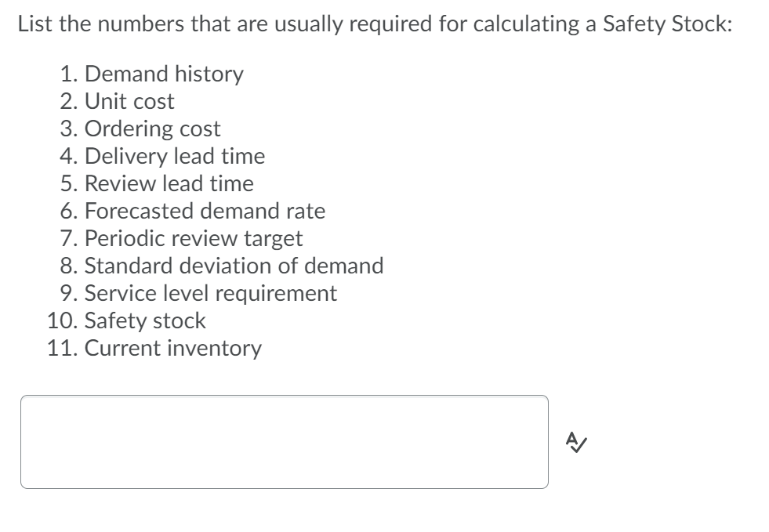This screenshot has height=532, width=769.
Task: Select Standard deviation of demand item
Action: point(234,266)
